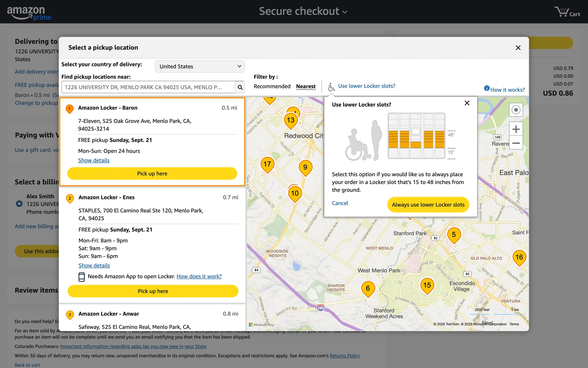588x368 pixels.
Task: Show details for Amazon Locker Enes
Action: pos(94,266)
